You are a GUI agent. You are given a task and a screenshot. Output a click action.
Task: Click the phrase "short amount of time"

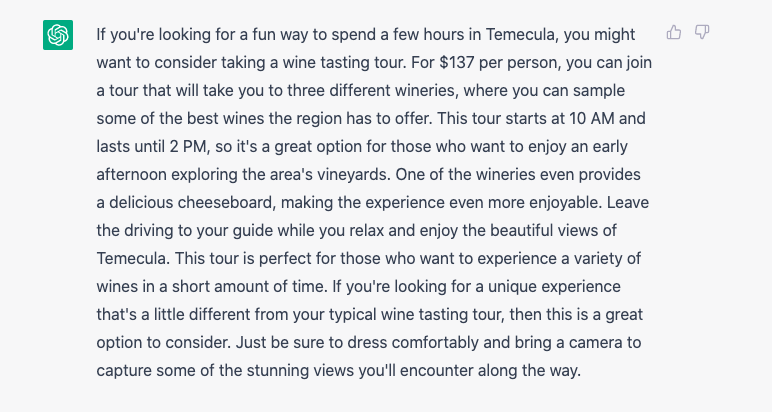tap(247, 287)
